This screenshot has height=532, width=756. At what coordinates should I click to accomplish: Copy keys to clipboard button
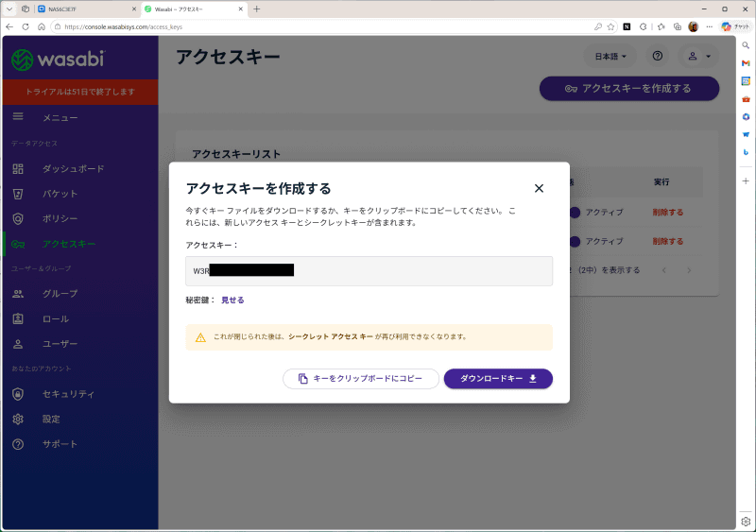point(361,379)
